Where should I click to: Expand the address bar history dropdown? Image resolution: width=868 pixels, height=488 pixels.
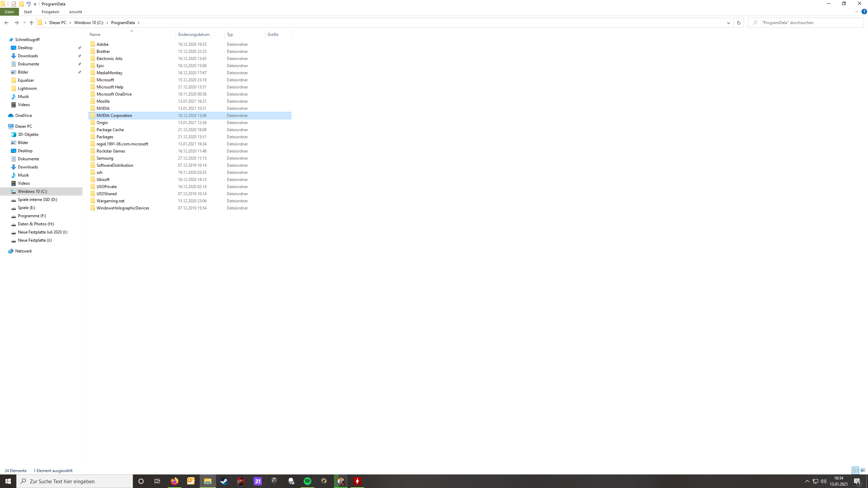pos(728,23)
